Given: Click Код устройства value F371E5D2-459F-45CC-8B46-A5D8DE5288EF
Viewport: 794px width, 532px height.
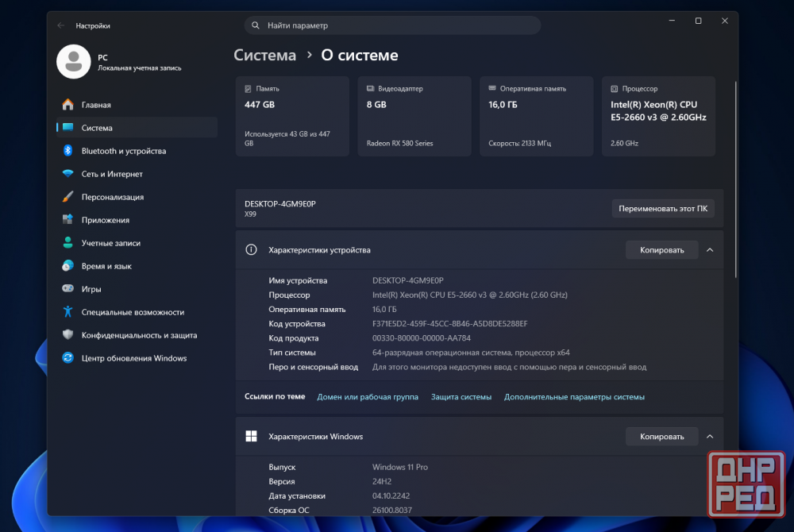Looking at the screenshot, I should click(x=449, y=323).
